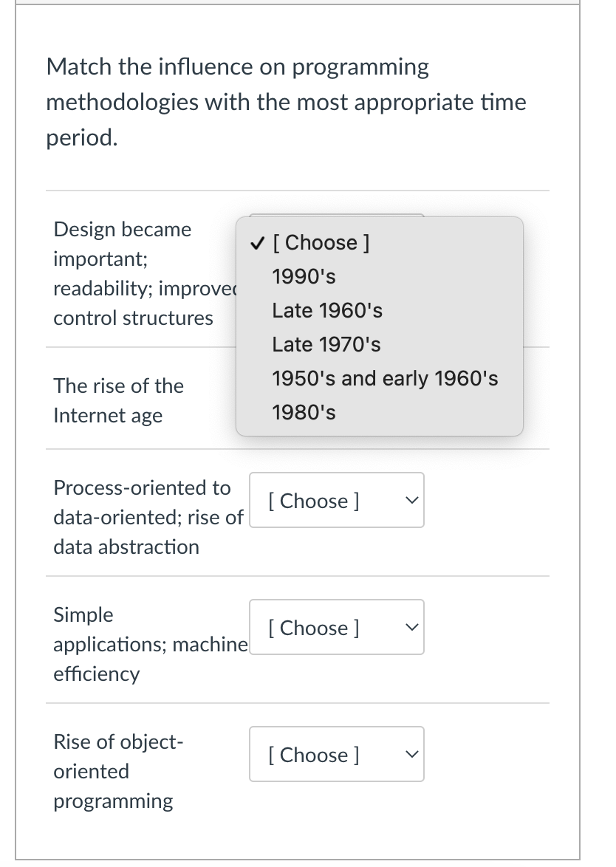
Task: Click "The rise of the Internet age" label
Action: (118, 400)
